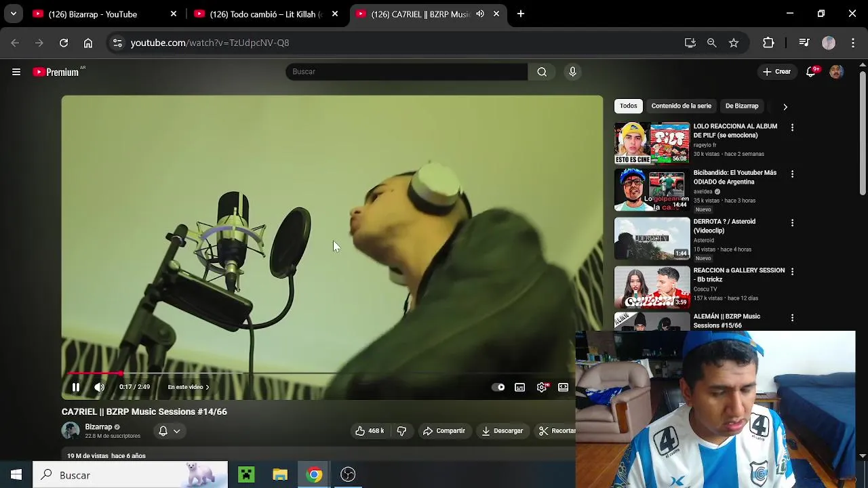Install or cast page icon in address bar

click(690, 43)
